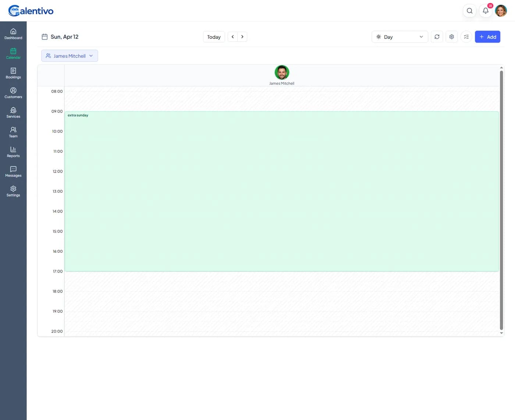Go to the Team page
Image resolution: width=515 pixels, height=420 pixels.
pyautogui.click(x=13, y=132)
